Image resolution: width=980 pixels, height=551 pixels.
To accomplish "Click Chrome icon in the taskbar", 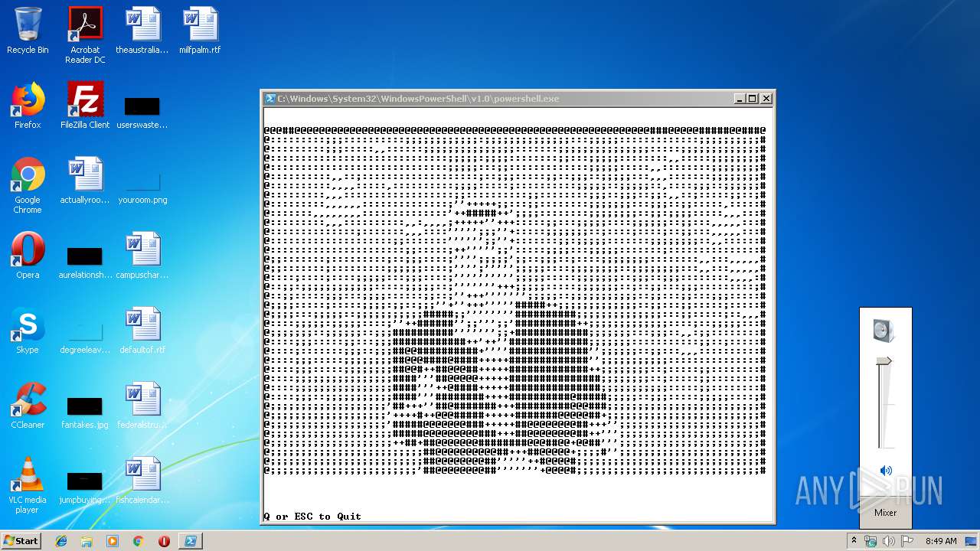I will pos(138,541).
